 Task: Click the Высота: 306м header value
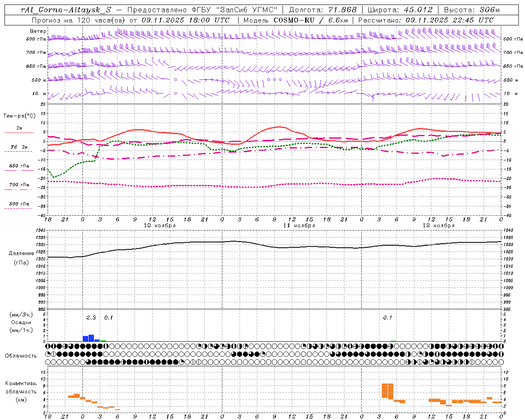[x=472, y=10]
